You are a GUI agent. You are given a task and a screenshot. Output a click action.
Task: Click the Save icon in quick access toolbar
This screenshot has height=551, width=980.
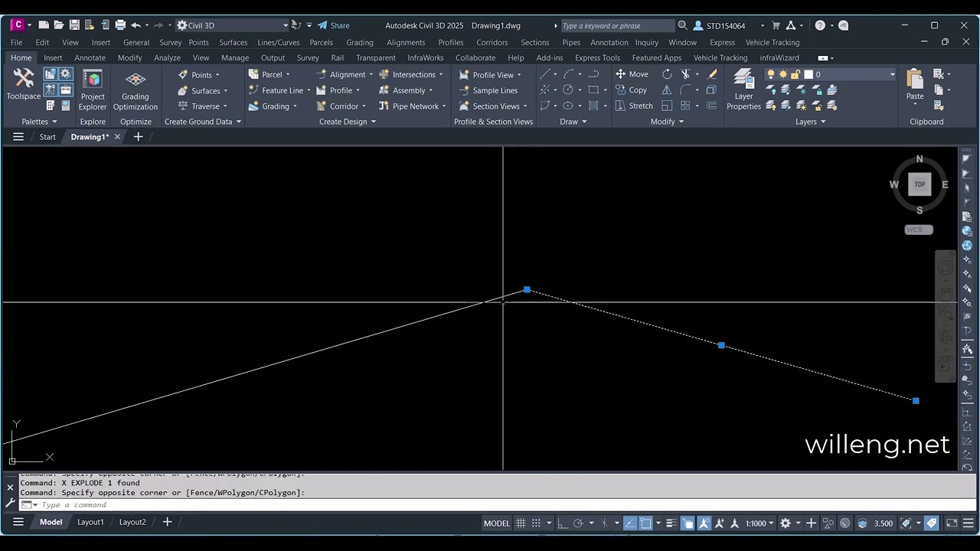tap(74, 25)
